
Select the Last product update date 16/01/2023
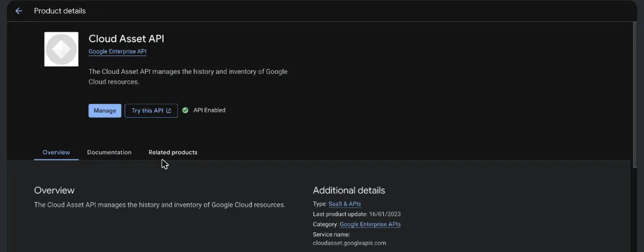(x=385, y=214)
